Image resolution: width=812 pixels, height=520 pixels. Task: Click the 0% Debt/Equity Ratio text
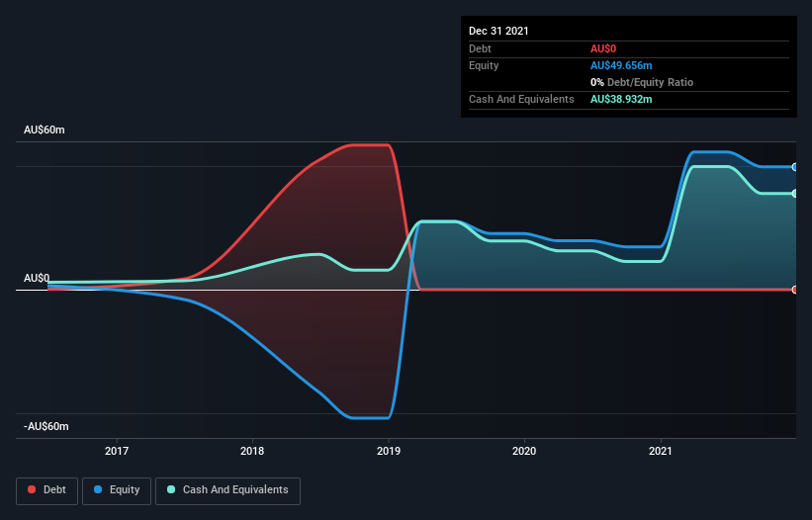coord(642,82)
